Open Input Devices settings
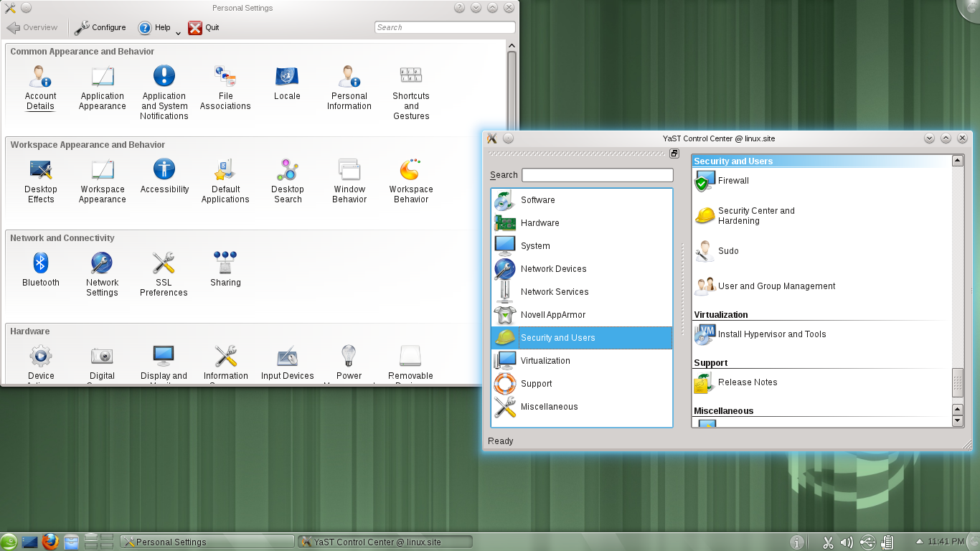Viewport: 980px width, 551px height. (288, 364)
